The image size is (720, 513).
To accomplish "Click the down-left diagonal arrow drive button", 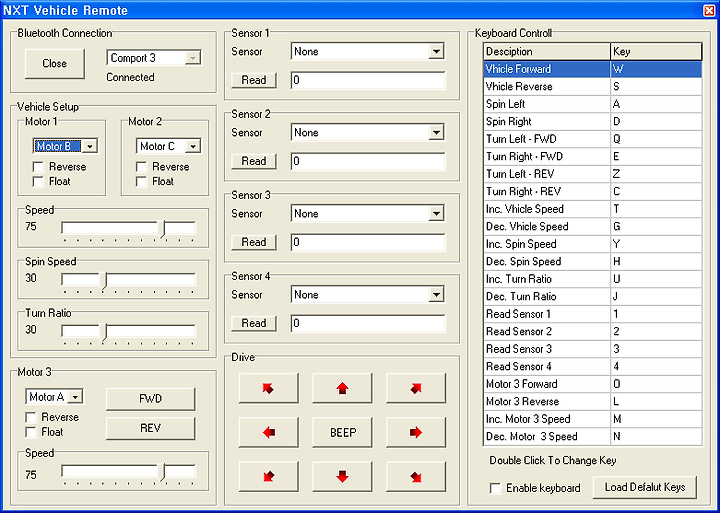I will [269, 476].
